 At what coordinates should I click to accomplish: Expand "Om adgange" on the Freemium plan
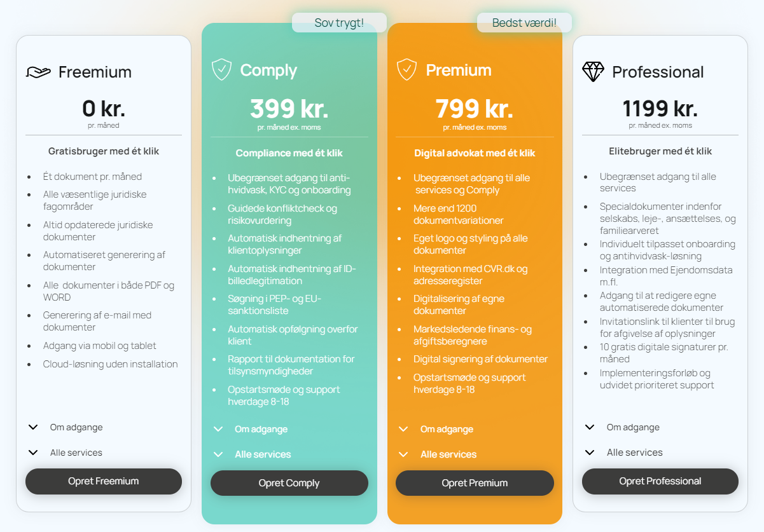[x=75, y=426]
